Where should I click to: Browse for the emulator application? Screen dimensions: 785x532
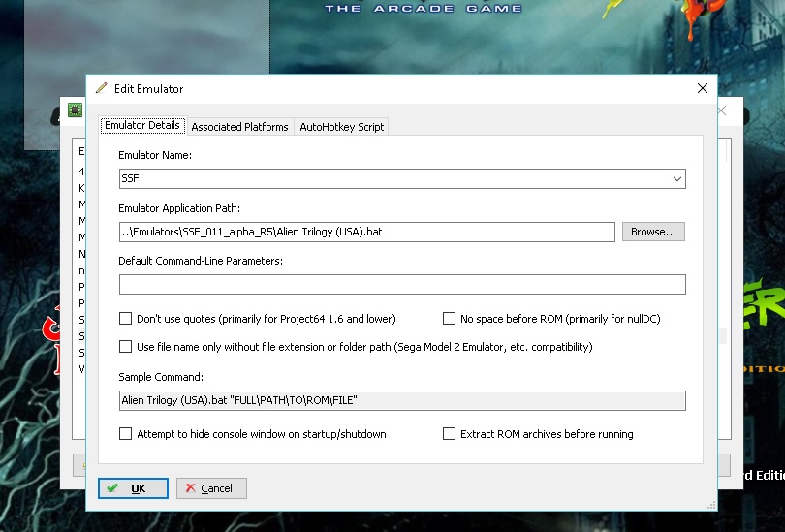pyautogui.click(x=653, y=232)
